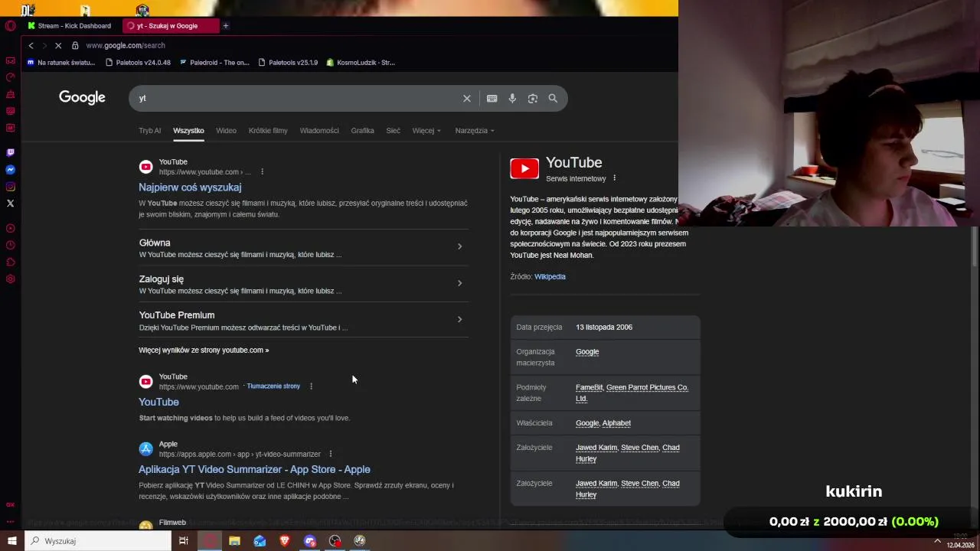This screenshot has width=980, height=551.
Task: Open the Narzędzia dropdown
Action: pos(475,130)
